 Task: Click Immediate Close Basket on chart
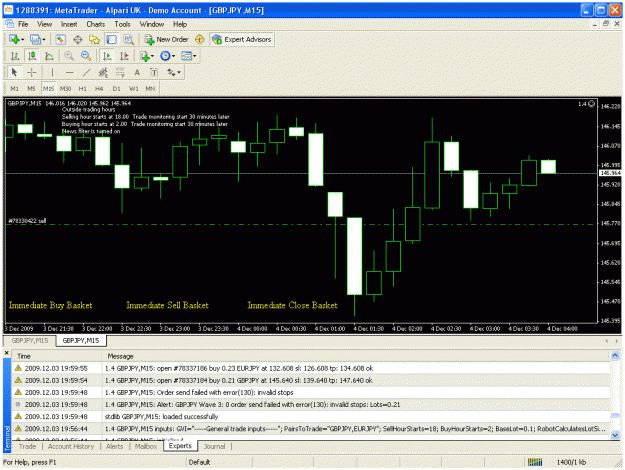coord(293,305)
